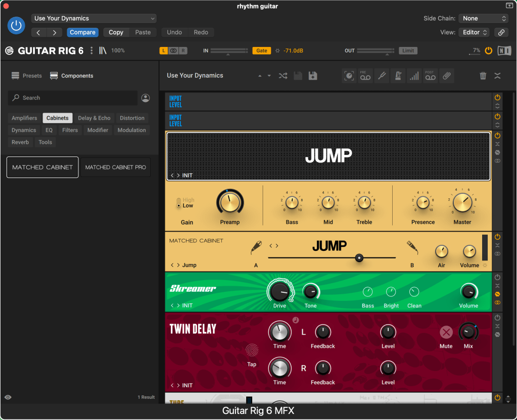Open the Side Chain dropdown
The image size is (517, 420).
(x=483, y=18)
